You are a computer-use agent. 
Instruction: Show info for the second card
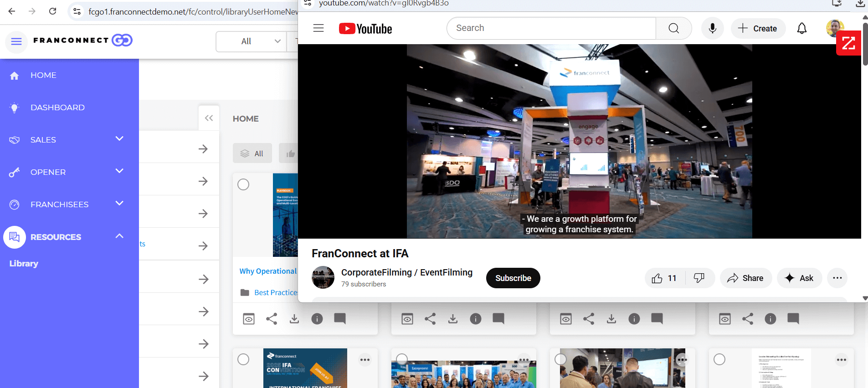[x=476, y=319]
